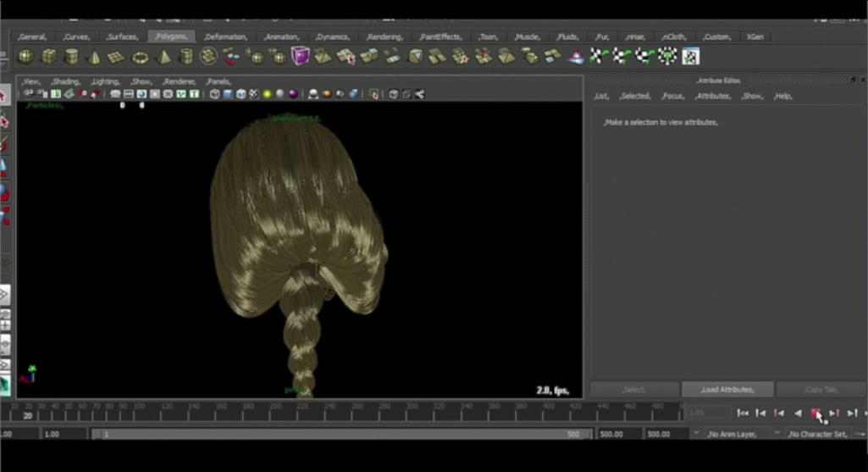Stop playback with the red stop button
This screenshot has height=472, width=868.
816,413
